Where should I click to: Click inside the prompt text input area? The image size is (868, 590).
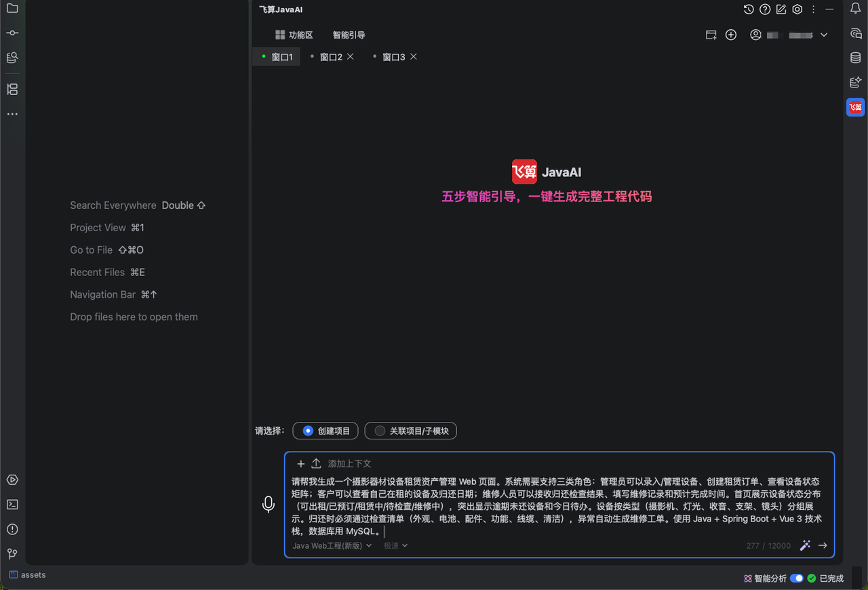click(557, 506)
